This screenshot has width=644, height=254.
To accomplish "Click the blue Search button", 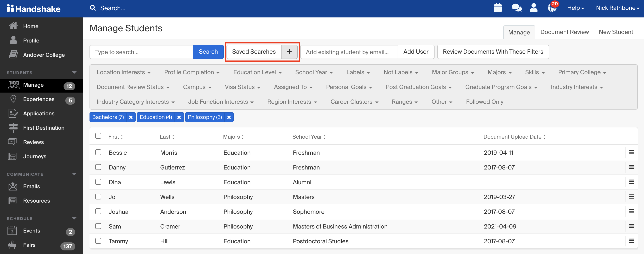I will (x=208, y=52).
